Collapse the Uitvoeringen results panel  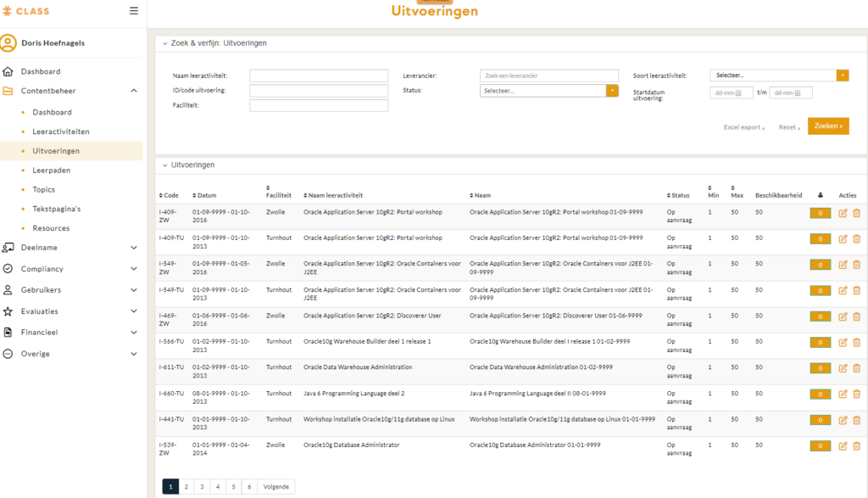164,165
